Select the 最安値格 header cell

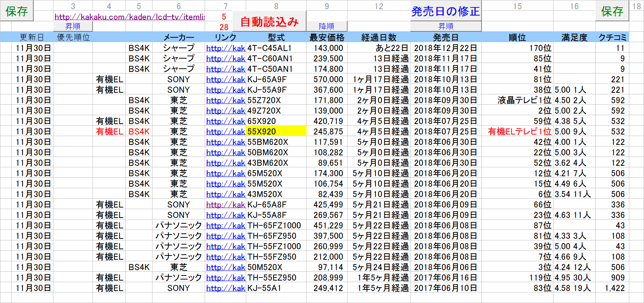coord(327,37)
